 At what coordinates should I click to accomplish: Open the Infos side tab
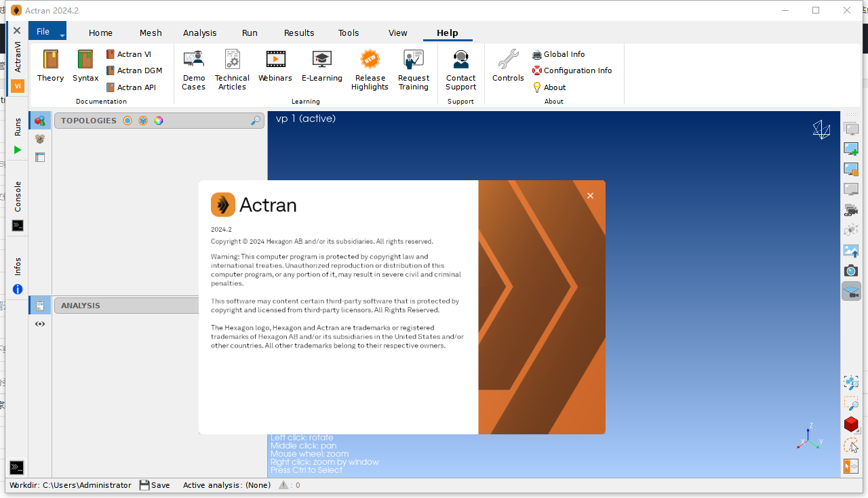coord(18,266)
